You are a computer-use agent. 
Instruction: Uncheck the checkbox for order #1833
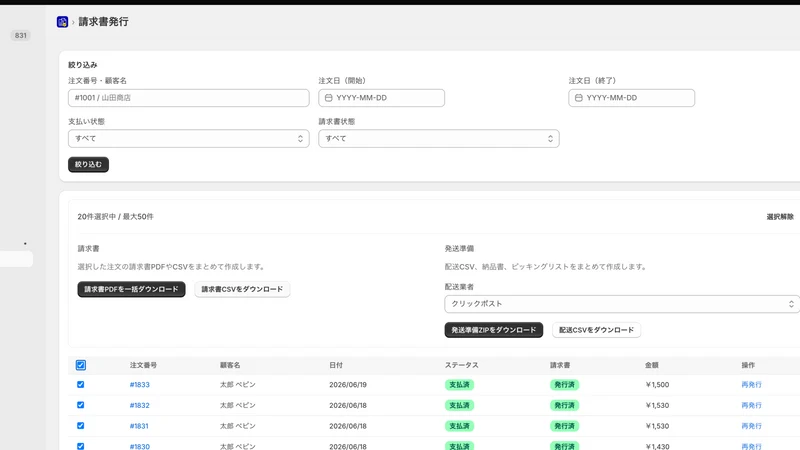(81, 385)
